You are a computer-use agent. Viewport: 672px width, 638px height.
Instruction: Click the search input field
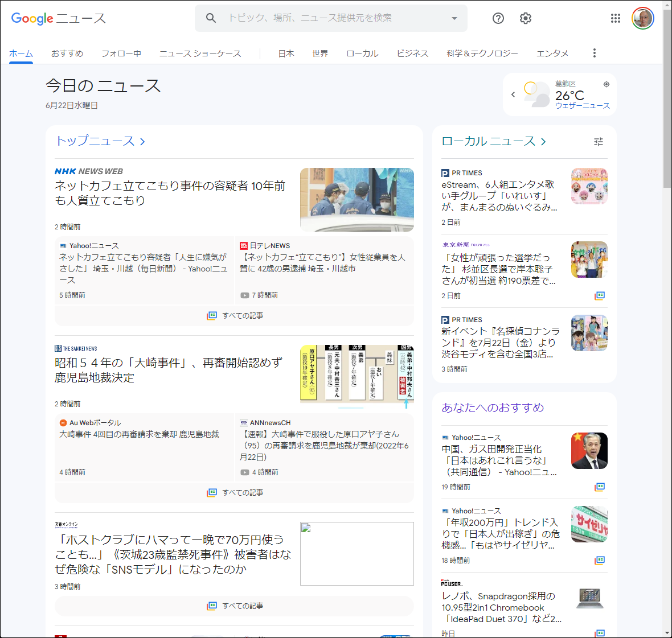331,18
